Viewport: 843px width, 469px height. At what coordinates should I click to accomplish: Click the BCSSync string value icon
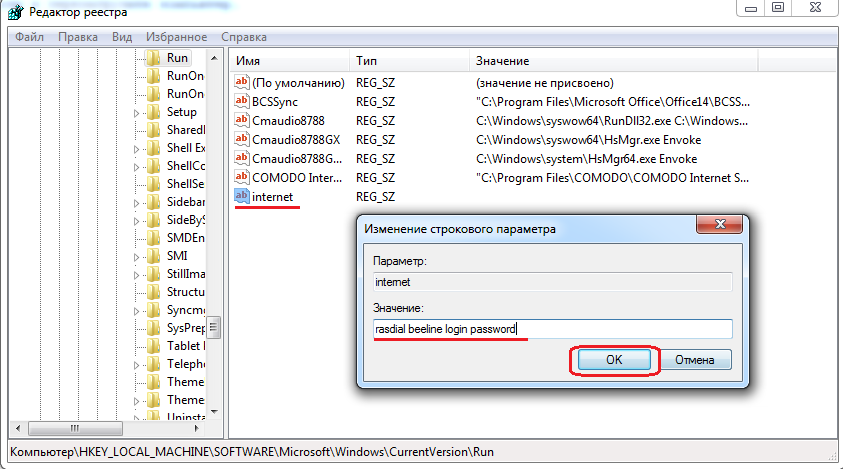pos(242,101)
